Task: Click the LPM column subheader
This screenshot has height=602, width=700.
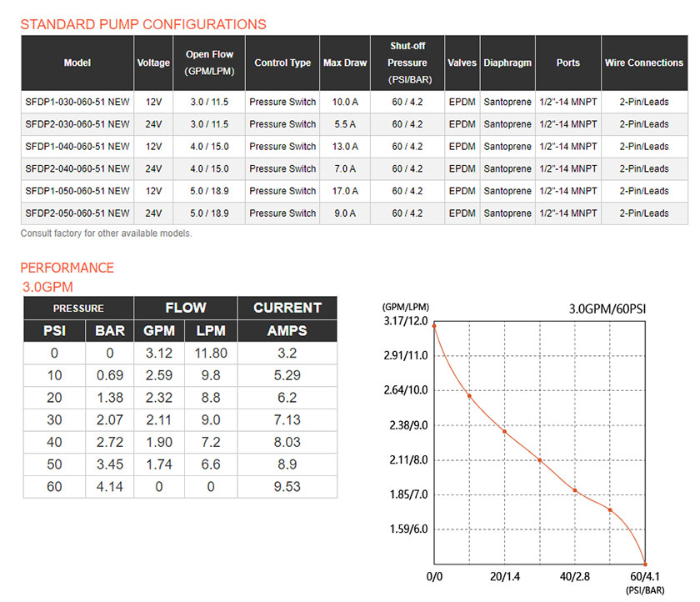Action: (x=211, y=331)
